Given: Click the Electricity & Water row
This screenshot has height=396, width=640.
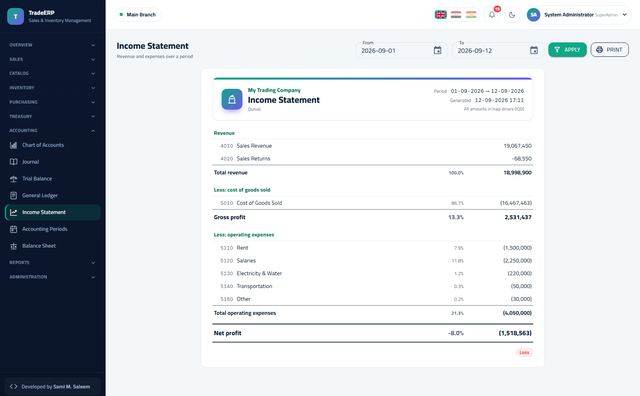Looking at the screenshot, I should [373, 274].
